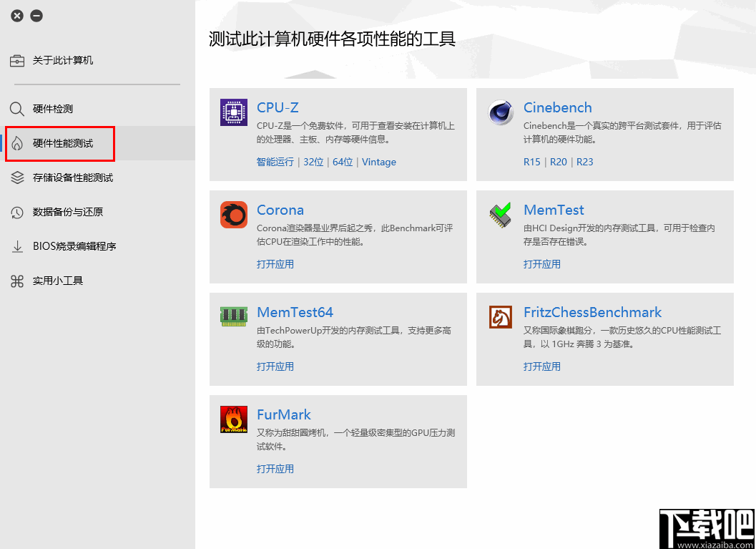Launch Cinebench R23 via its link
This screenshot has height=549, width=756.
coord(585,162)
